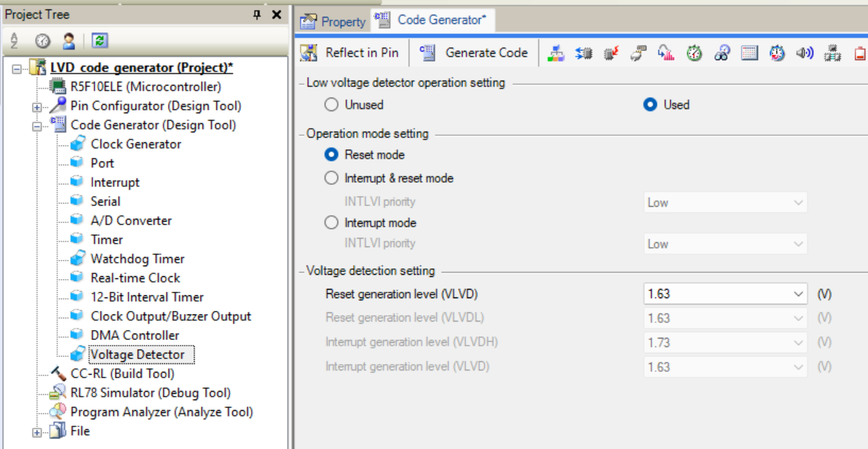868x449 pixels.
Task: Click the Generate Code button
Action: point(474,53)
